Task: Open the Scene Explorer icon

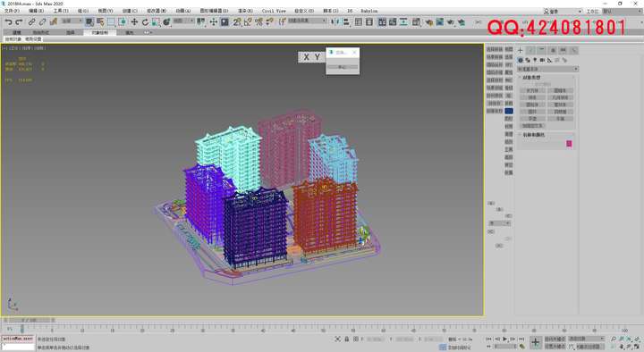Action: [359, 21]
